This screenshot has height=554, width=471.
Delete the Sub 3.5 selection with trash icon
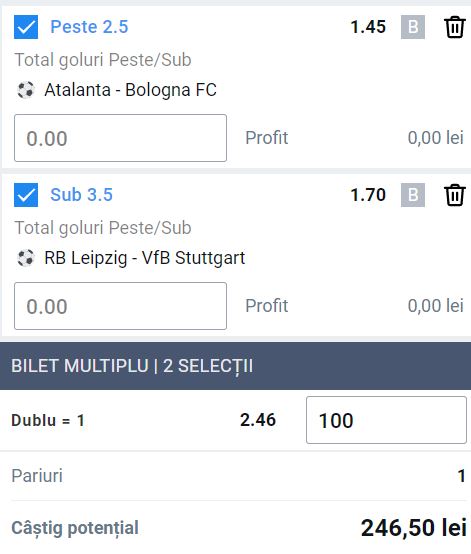[454, 195]
